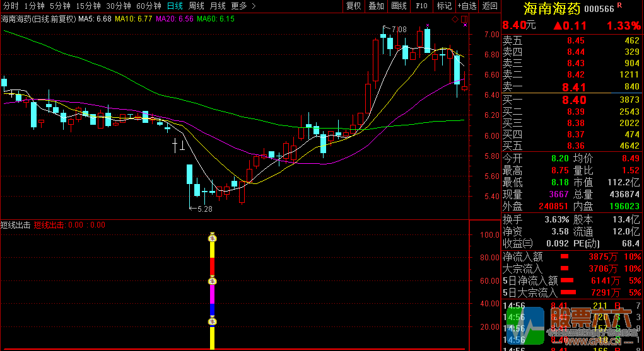Select the 周线 weekly chart tab

coord(196,6)
